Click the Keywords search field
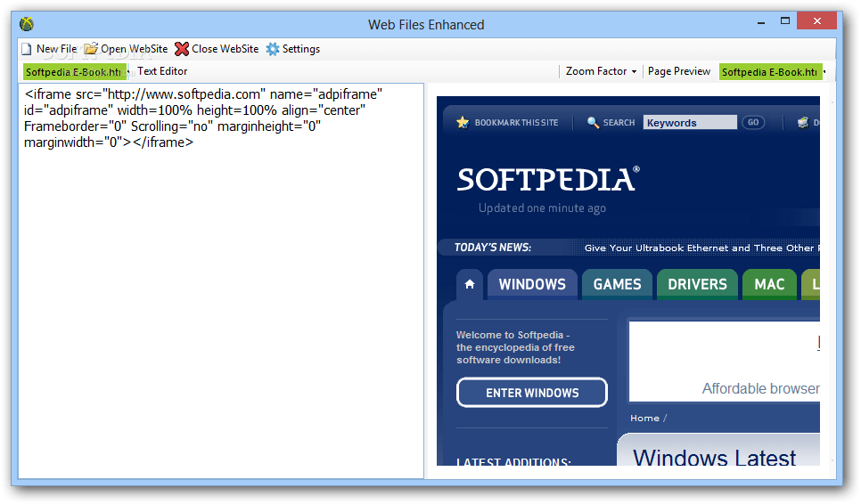The image size is (861, 504). [x=690, y=122]
